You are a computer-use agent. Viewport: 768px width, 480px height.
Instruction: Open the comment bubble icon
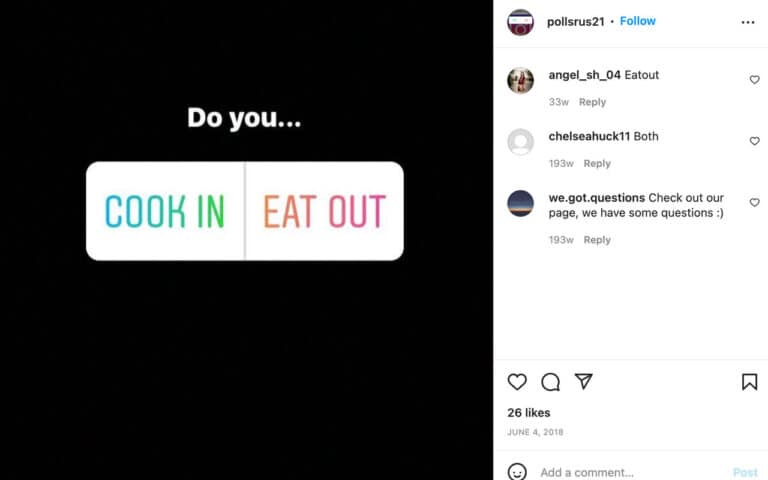[x=551, y=382]
